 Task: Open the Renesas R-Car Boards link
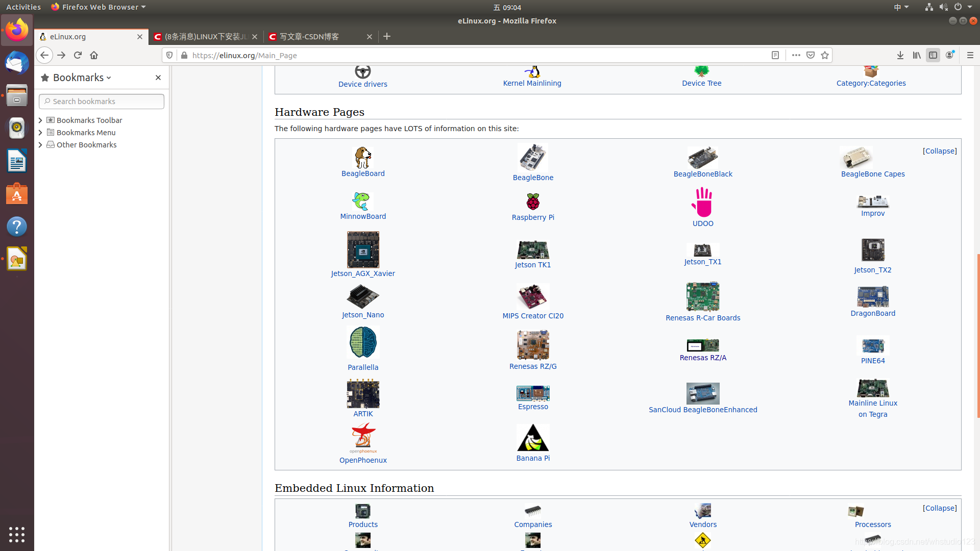coord(703,318)
